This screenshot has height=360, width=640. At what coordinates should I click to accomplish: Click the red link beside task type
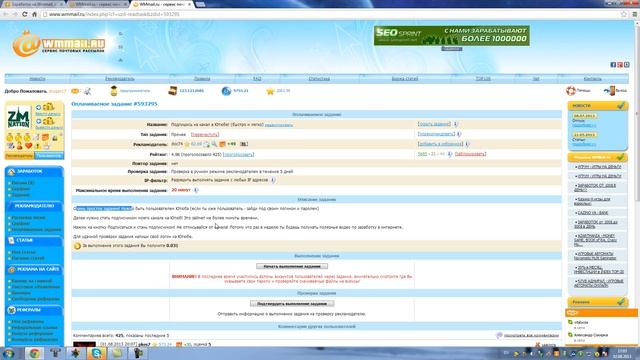[x=205, y=134]
